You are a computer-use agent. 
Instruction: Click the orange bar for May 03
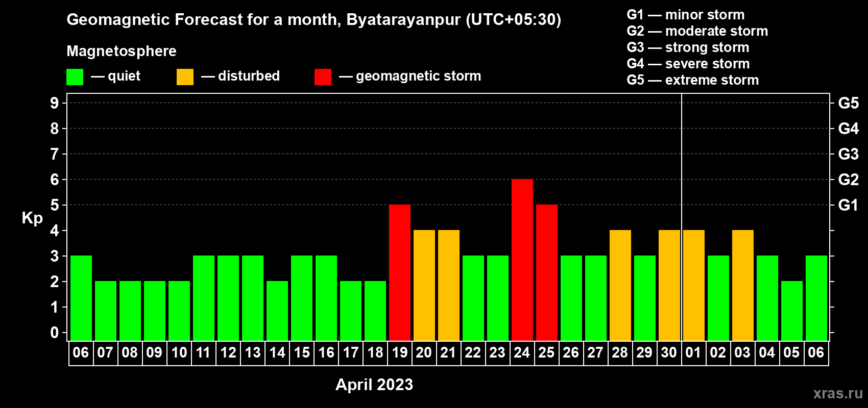point(743,286)
